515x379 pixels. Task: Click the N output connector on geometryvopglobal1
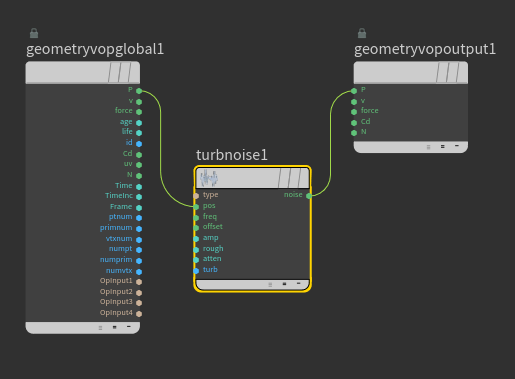(x=139, y=176)
